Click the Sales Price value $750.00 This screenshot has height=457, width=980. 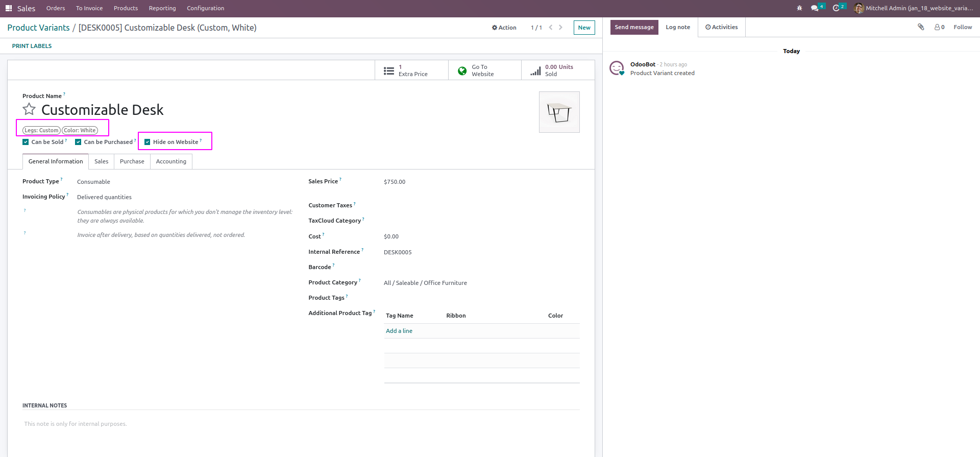pos(395,182)
